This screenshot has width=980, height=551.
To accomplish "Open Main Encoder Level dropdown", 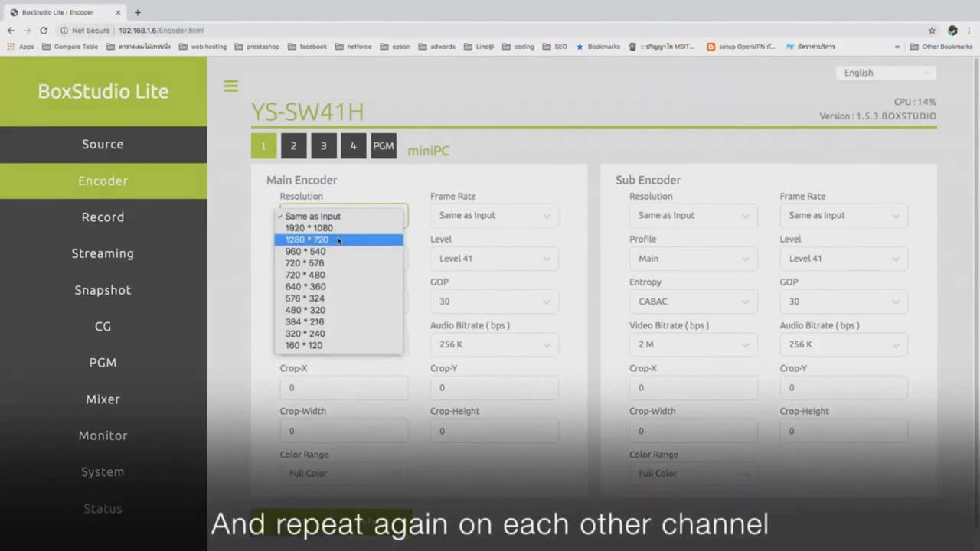I will tap(494, 259).
